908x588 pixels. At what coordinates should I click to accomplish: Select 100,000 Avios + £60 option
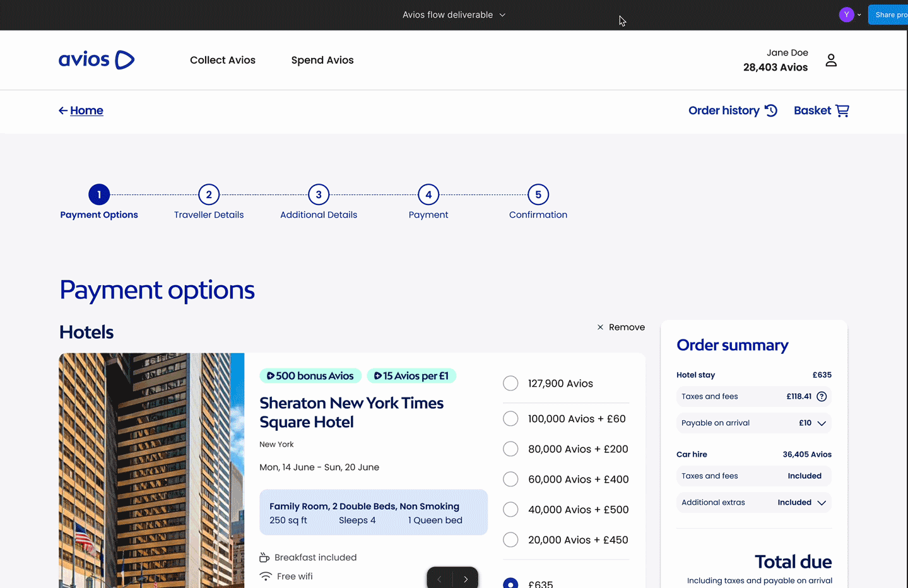click(510, 419)
